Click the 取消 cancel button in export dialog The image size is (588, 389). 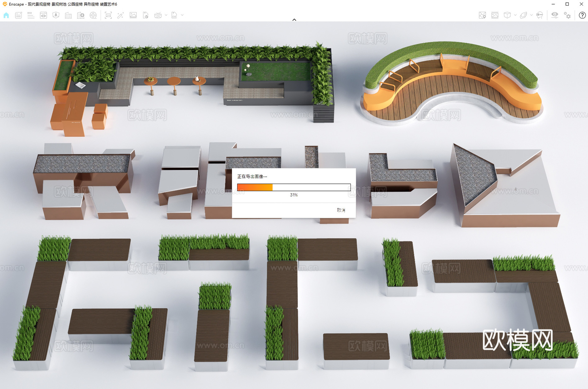(x=341, y=210)
